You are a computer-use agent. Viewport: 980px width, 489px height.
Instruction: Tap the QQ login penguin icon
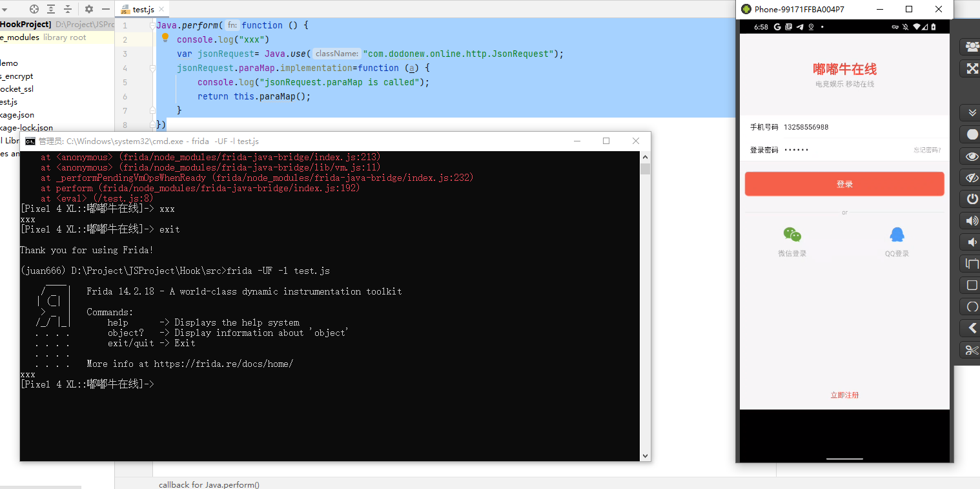897,234
